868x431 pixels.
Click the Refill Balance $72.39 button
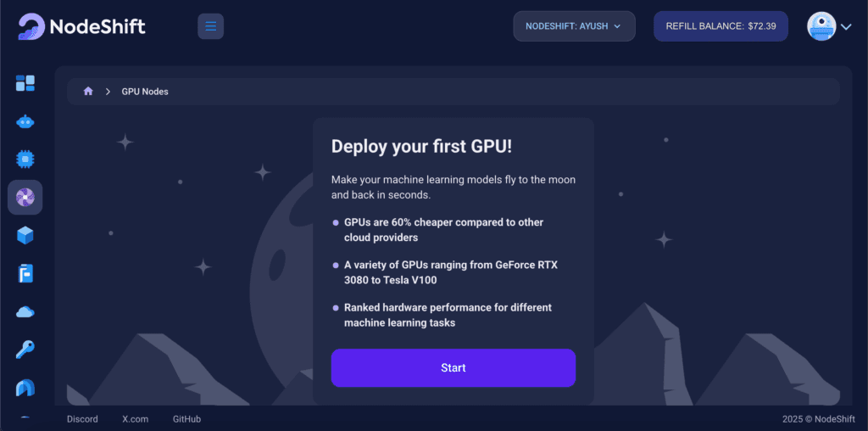click(721, 26)
